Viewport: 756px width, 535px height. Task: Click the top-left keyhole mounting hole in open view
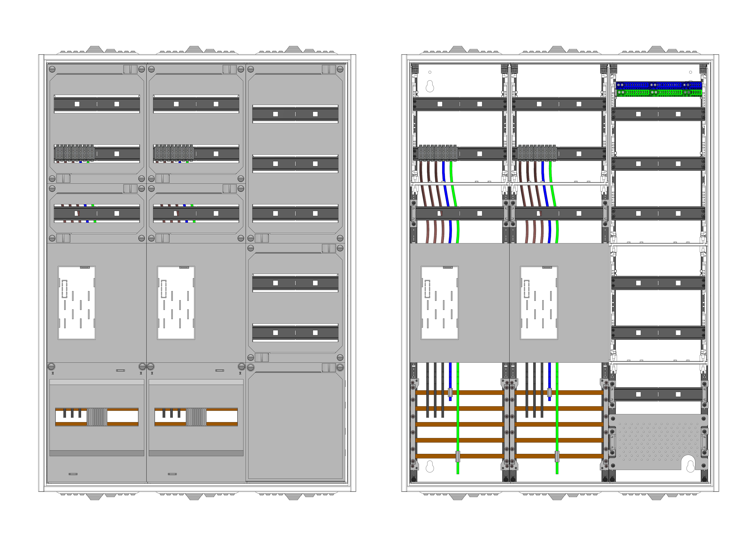pos(430,87)
